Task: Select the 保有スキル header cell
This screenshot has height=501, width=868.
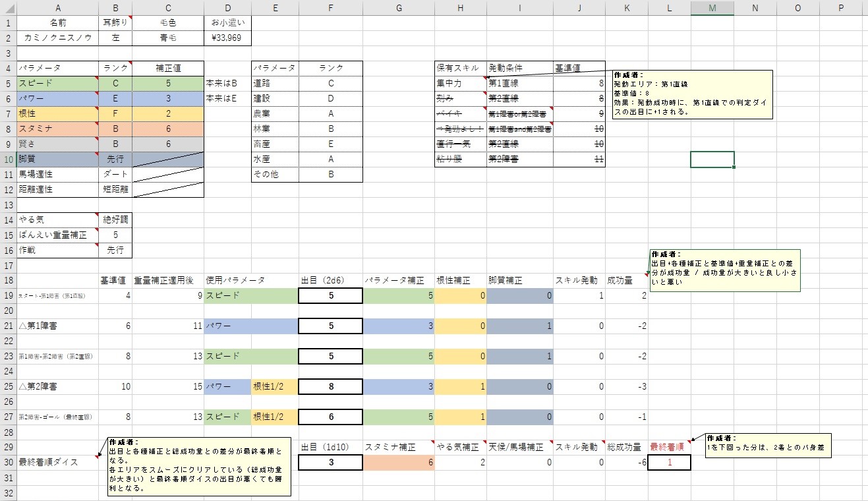Action: coord(461,69)
